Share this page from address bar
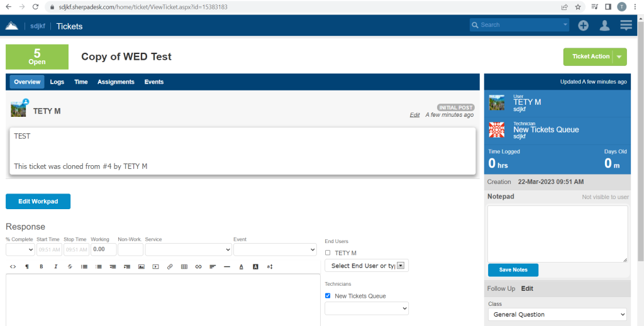This screenshot has width=644, height=326. click(565, 6)
